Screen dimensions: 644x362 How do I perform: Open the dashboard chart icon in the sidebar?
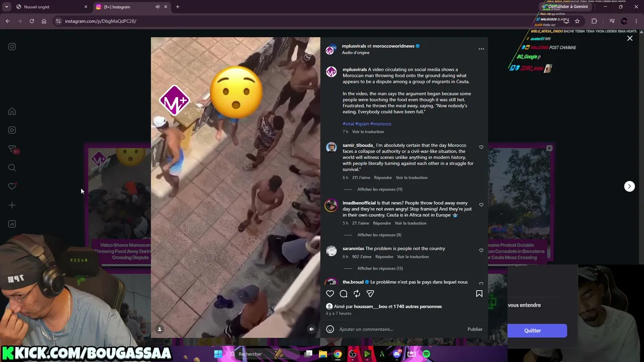(x=12, y=224)
